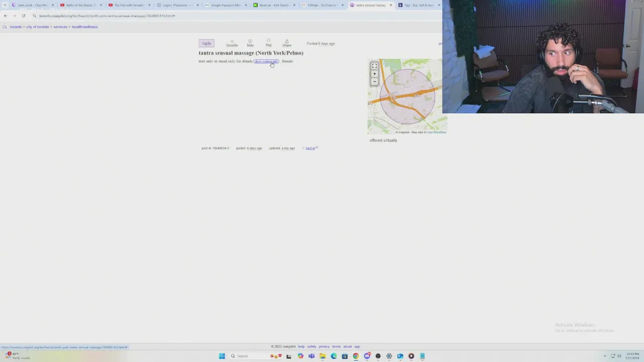Screen dimensions: 644x362
Task: Open Settings gear in the taskbar
Action: tap(389, 356)
